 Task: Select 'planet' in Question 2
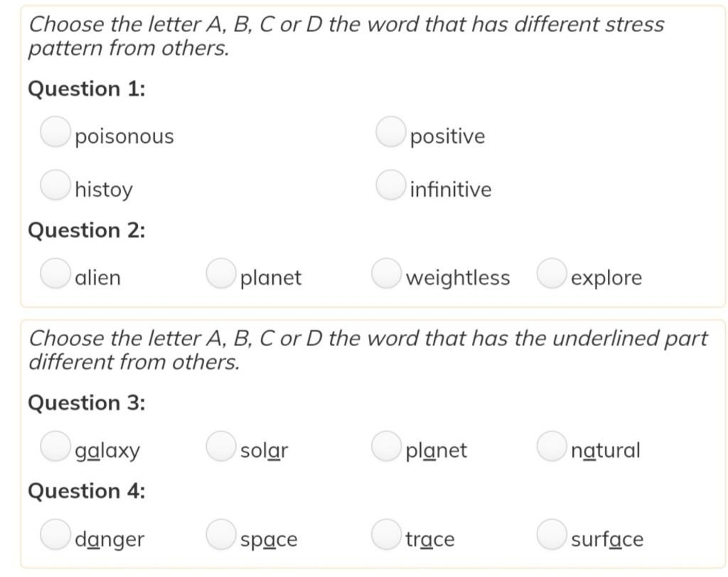221,274
